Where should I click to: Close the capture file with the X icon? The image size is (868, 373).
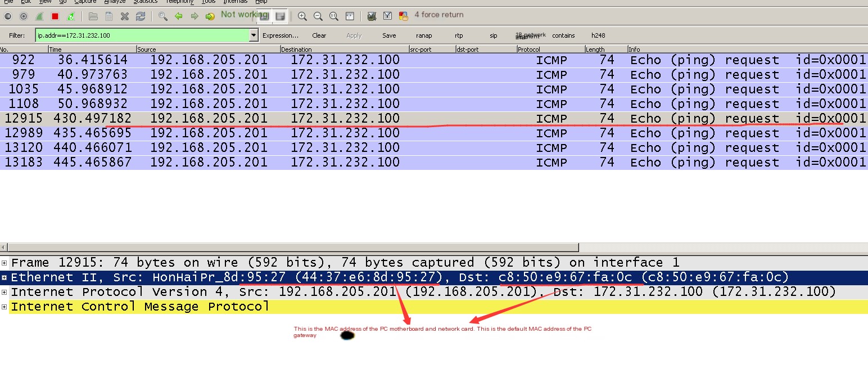point(125,16)
